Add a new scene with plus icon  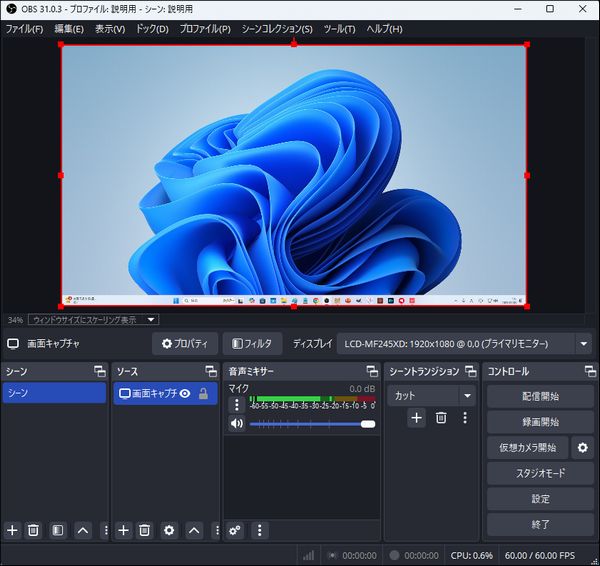tap(12, 530)
